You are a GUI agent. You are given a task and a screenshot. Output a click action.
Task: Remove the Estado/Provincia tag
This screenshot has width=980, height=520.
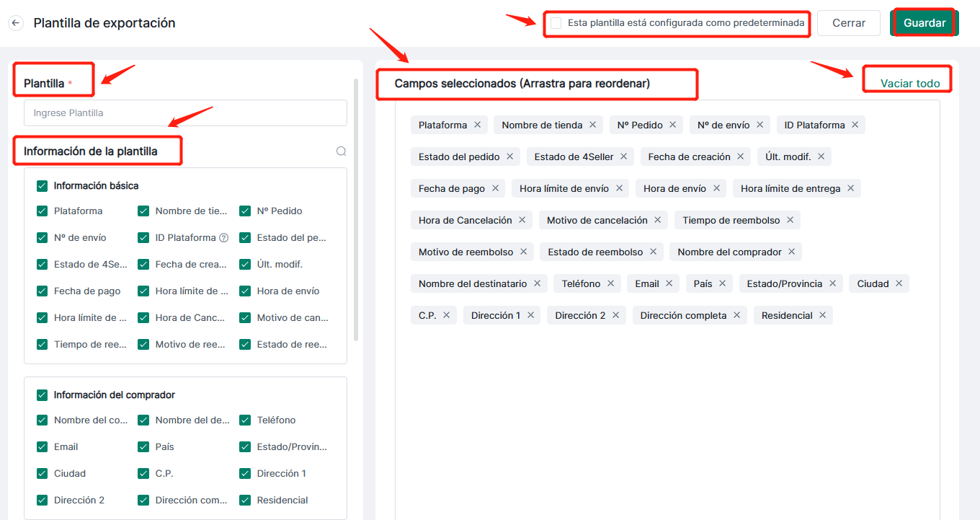click(832, 283)
